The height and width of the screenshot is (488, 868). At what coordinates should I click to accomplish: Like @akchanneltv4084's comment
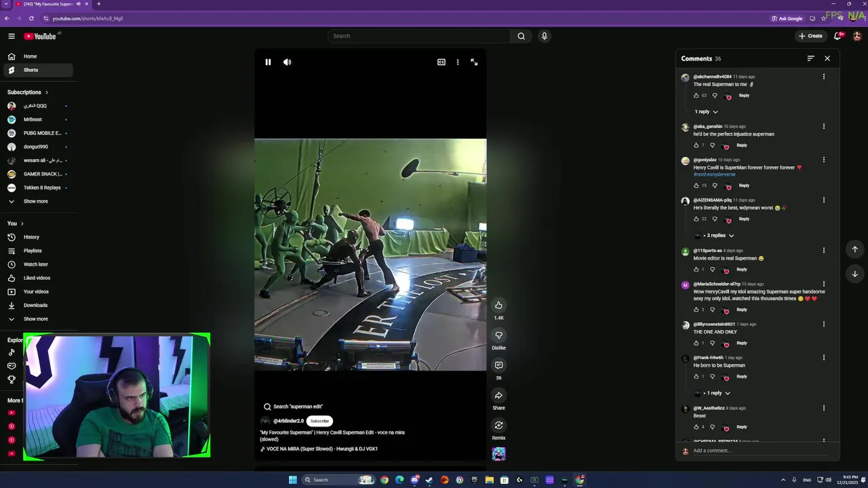tap(696, 96)
